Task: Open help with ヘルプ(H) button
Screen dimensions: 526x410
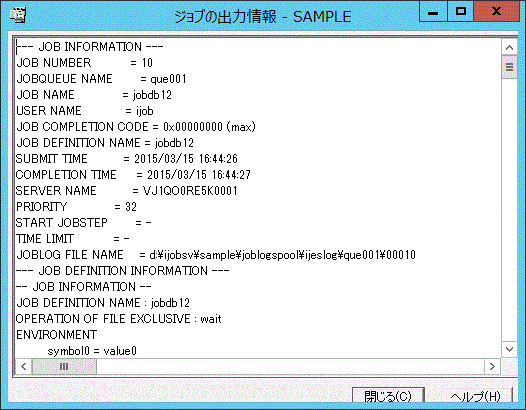Action: (x=475, y=396)
